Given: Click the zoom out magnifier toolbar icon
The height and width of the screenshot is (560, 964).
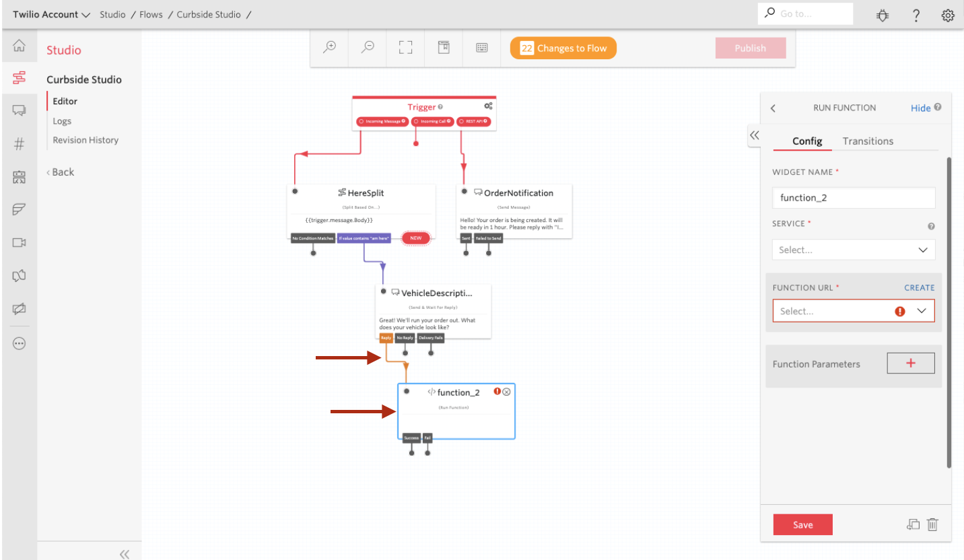Looking at the screenshot, I should coord(368,48).
